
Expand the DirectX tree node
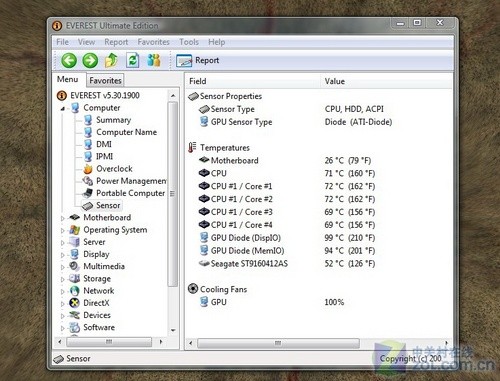point(63,304)
